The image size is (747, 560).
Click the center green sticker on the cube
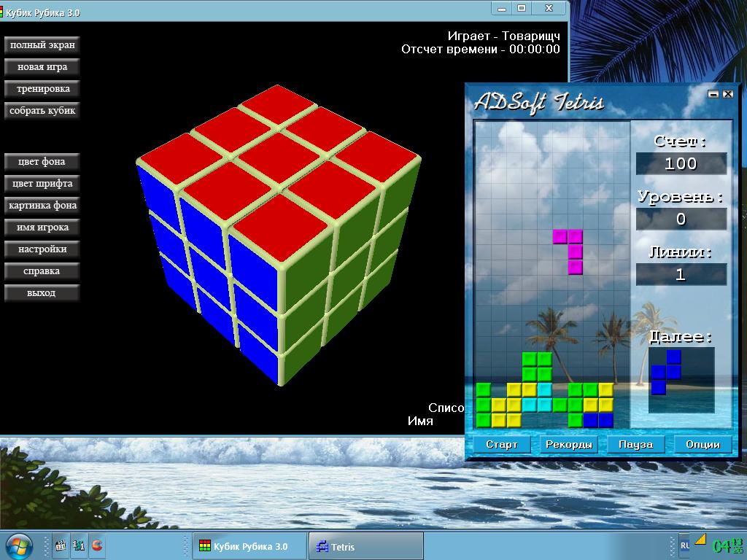click(x=351, y=273)
